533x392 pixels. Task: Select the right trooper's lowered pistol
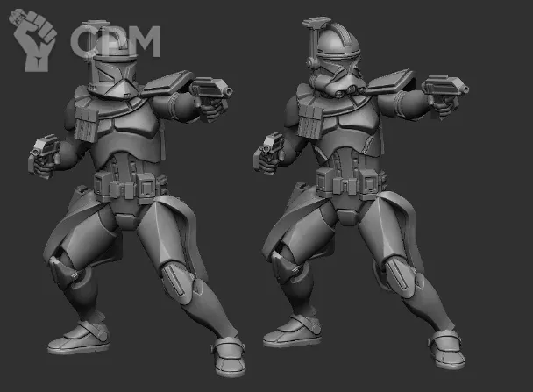[x=269, y=150]
